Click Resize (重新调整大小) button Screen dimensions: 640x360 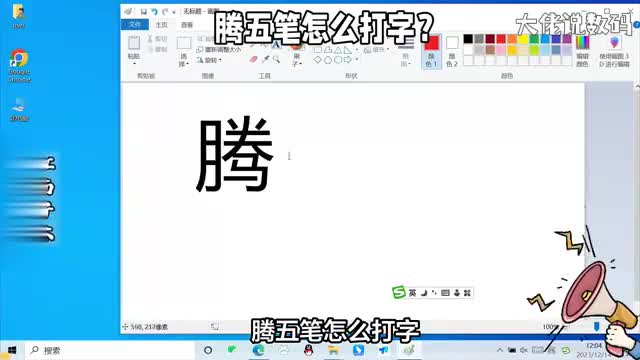tap(218, 49)
